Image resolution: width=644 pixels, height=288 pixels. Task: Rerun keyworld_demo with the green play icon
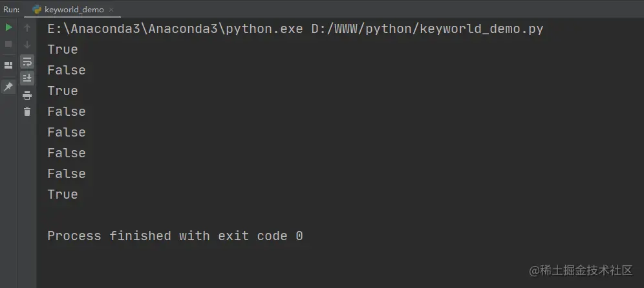point(8,28)
